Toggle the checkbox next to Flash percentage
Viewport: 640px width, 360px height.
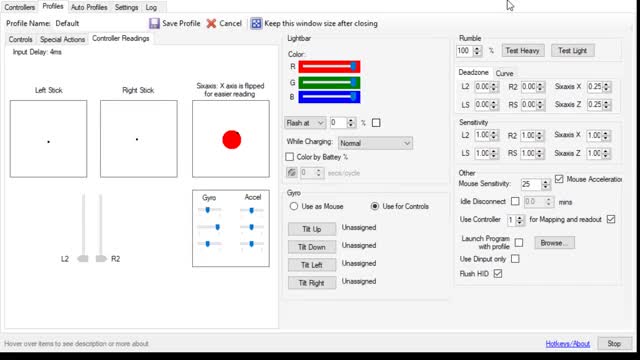tap(376, 122)
